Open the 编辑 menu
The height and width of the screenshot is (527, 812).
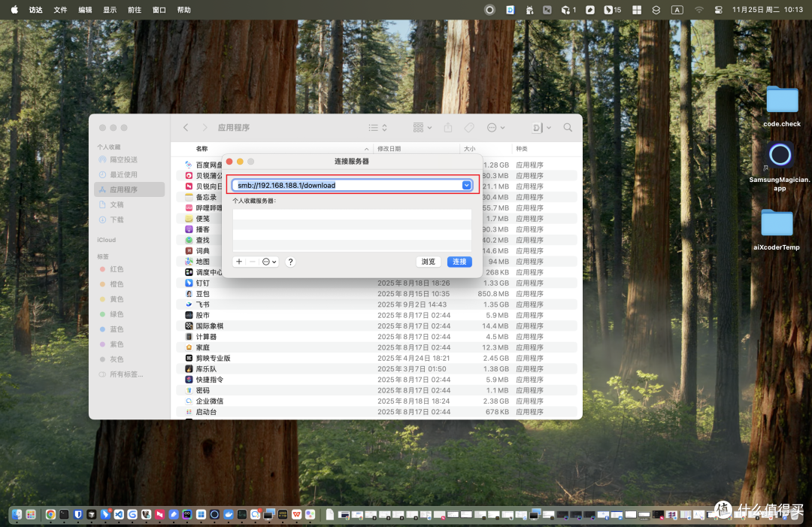click(85, 10)
